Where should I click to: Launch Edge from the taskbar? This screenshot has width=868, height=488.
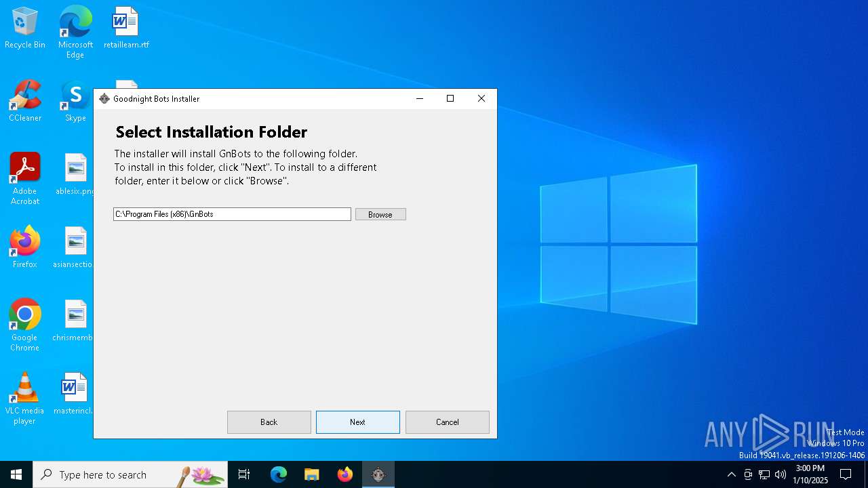pyautogui.click(x=279, y=474)
